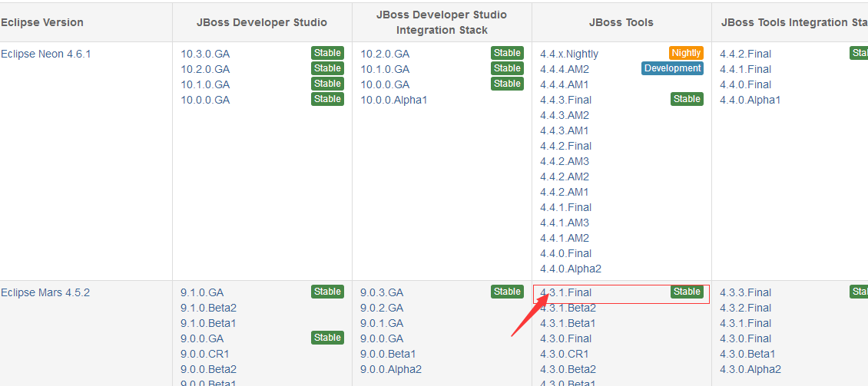Open the 9.1.0.GA link
This screenshot has height=386, width=868.
click(x=203, y=292)
